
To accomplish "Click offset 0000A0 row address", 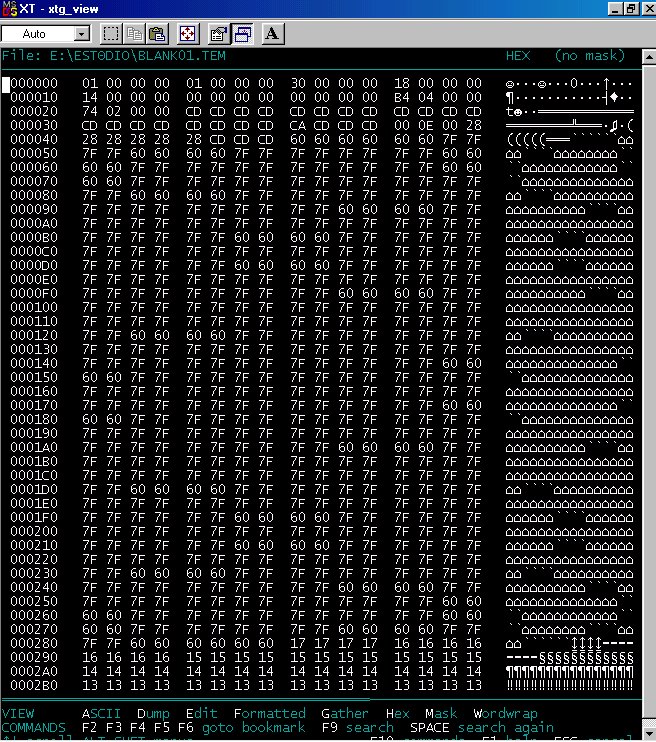I will (x=34, y=223).
